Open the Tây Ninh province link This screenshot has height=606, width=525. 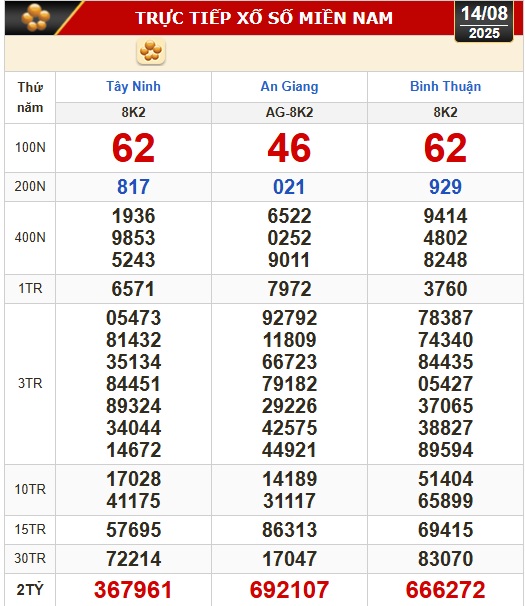click(x=133, y=86)
